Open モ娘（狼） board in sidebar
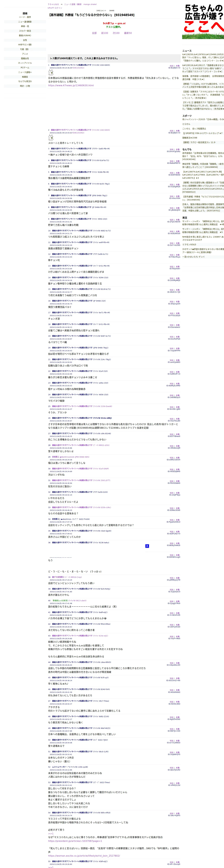 click(x=25, y=49)
